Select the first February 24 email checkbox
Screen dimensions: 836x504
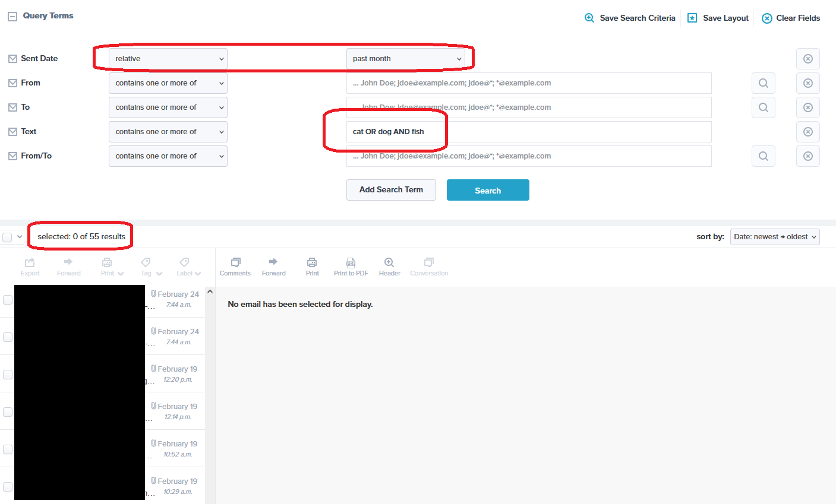point(8,300)
